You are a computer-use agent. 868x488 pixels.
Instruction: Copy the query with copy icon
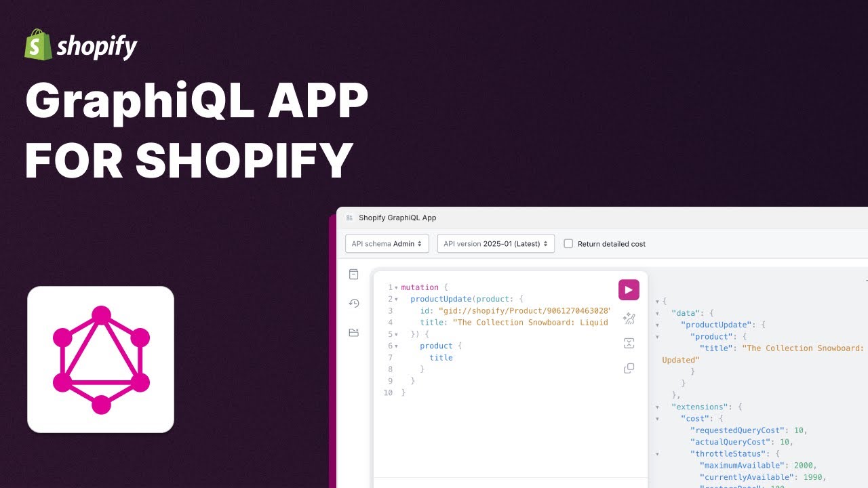click(x=629, y=368)
